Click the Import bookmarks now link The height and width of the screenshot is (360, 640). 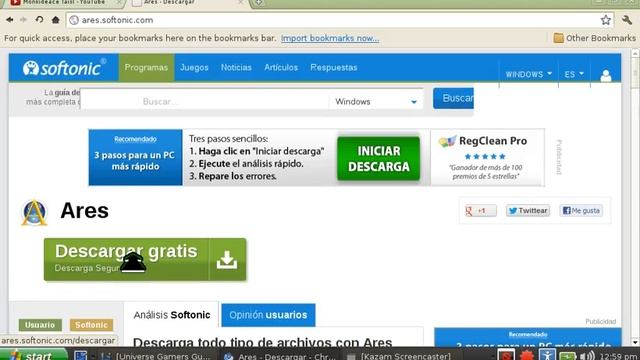click(x=330, y=38)
